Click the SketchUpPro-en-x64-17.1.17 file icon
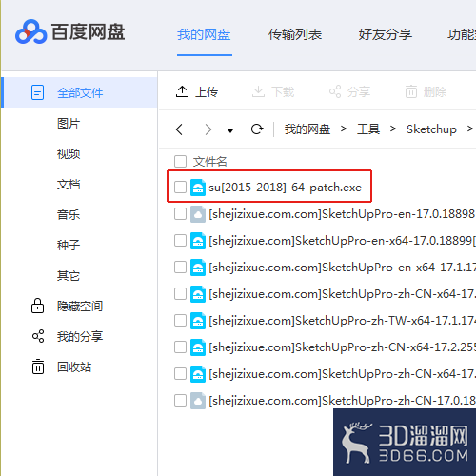Viewport: 476px width, 476px height. coord(198,268)
